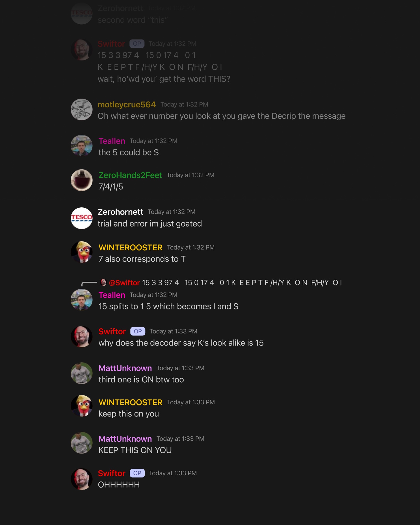The height and width of the screenshot is (525, 420).
Task: Click Swiftor's avatar beside 'OHHHHHH' message
Action: coord(81,479)
